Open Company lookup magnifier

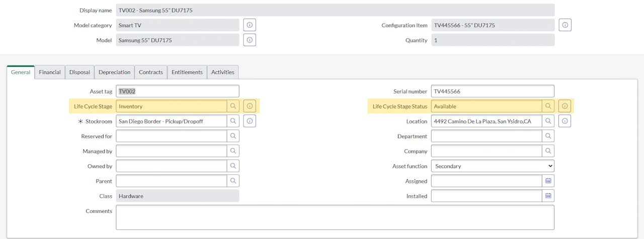coord(548,151)
